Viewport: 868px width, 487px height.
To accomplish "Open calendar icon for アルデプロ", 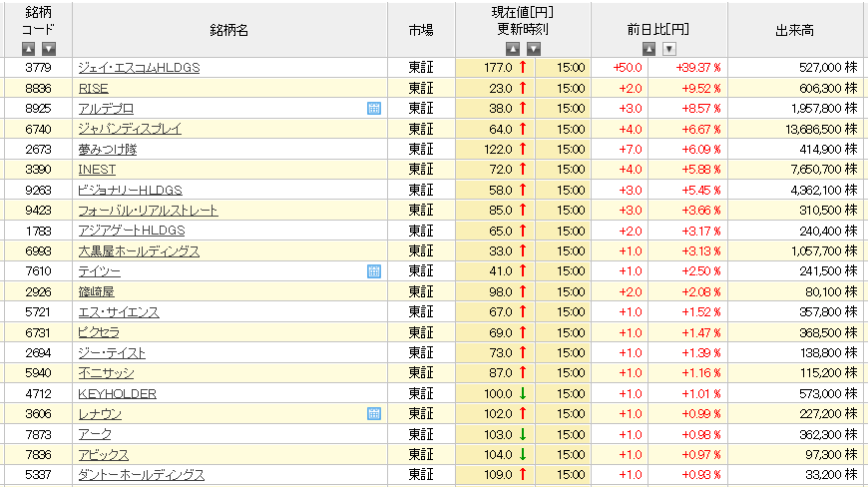I will point(374,109).
